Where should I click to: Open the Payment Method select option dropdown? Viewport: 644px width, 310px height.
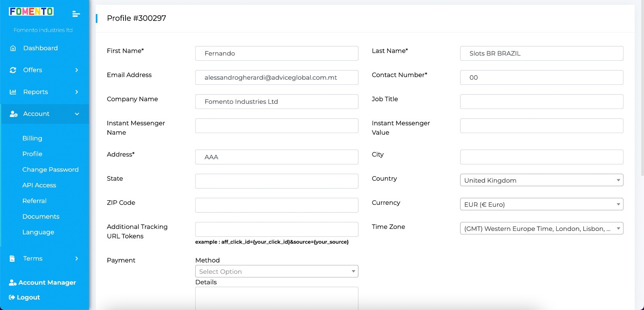click(x=277, y=271)
